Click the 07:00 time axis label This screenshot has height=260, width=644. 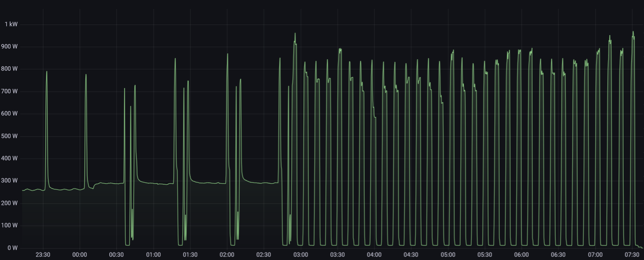[x=595, y=255]
